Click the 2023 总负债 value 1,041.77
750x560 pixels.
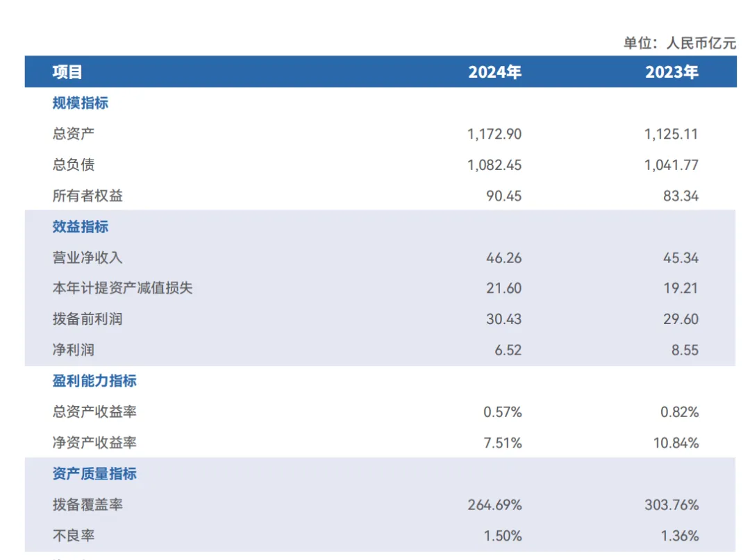672,165
